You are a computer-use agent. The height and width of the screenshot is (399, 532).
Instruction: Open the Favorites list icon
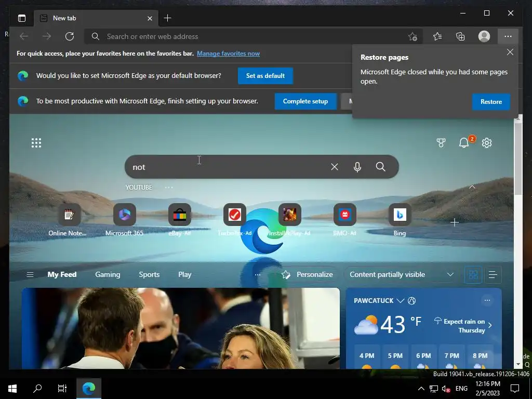(x=437, y=36)
